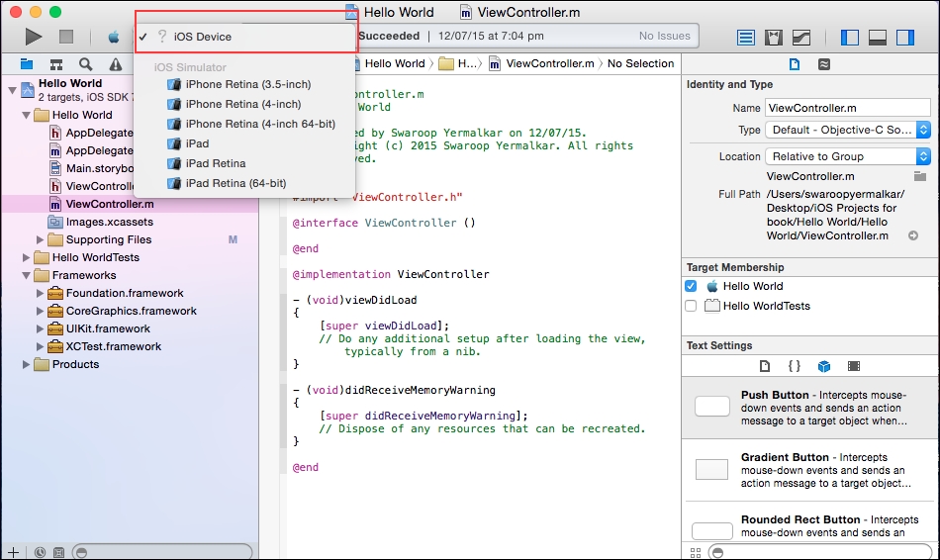Image resolution: width=940 pixels, height=560 pixels.
Task: Expand XCTest.framework
Action: coord(40,346)
